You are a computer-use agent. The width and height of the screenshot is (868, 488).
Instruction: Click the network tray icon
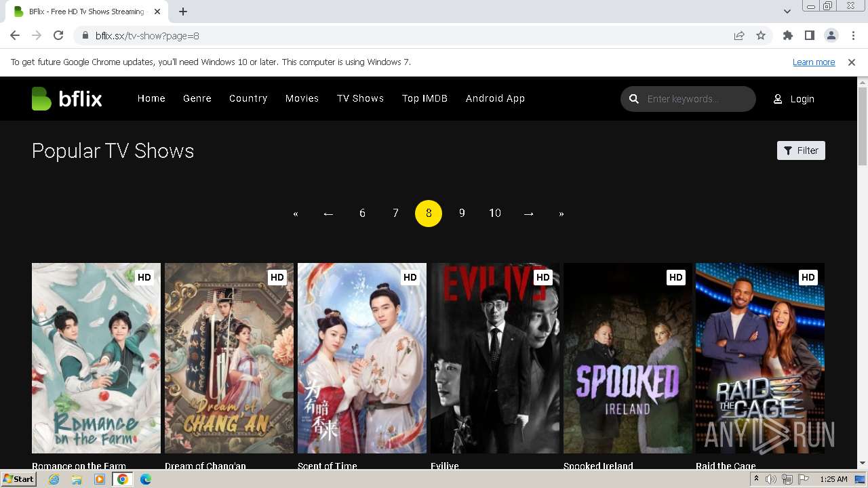coord(787,479)
